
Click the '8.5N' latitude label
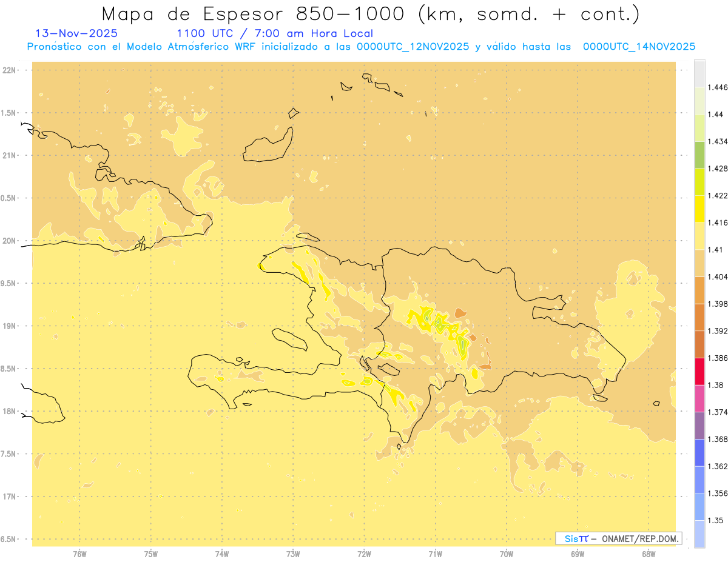coord(8,369)
